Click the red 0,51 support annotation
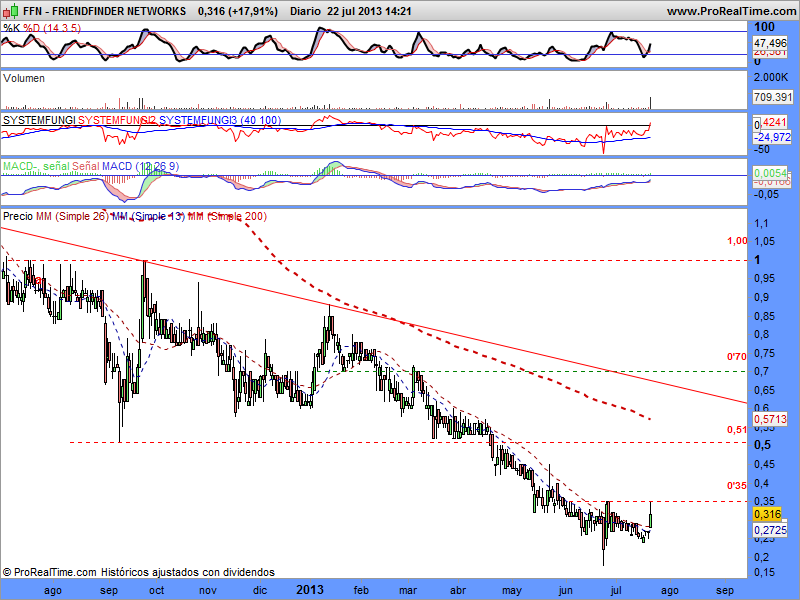800x600 pixels. coord(737,430)
